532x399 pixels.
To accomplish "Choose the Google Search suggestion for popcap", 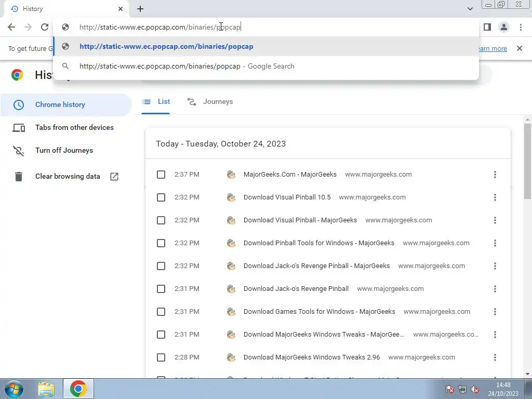I will click(266, 66).
